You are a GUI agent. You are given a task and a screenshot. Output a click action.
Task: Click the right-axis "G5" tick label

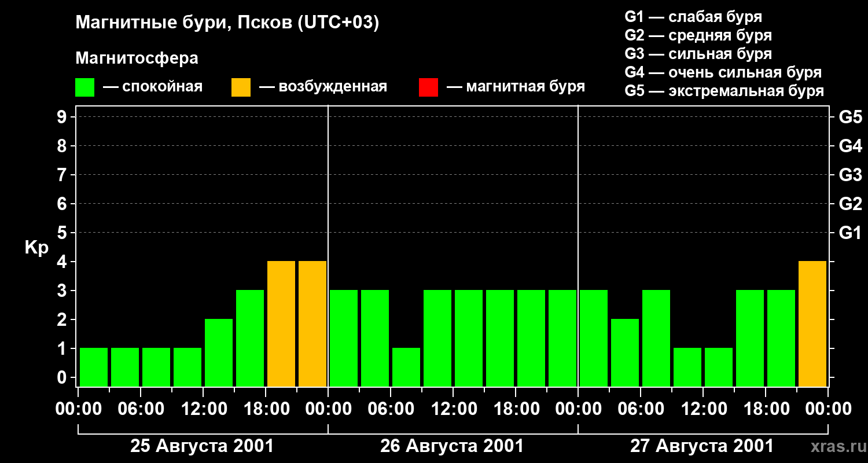tap(850, 117)
